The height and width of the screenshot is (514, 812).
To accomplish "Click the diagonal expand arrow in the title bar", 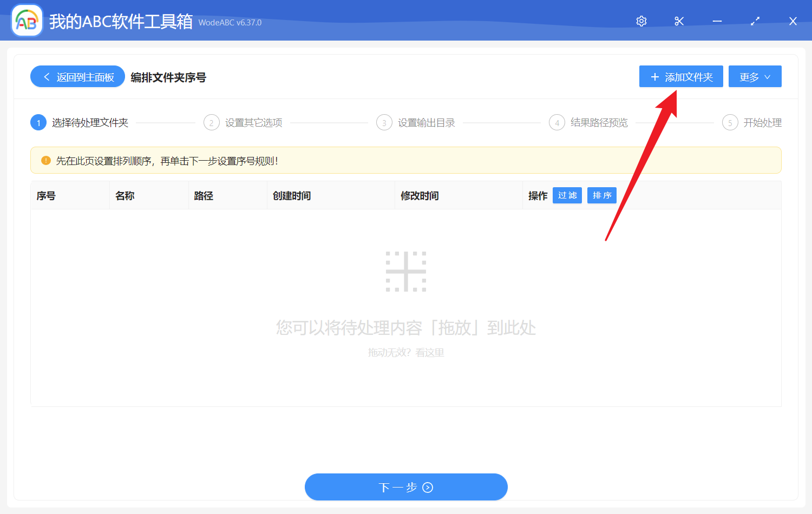I will [755, 21].
